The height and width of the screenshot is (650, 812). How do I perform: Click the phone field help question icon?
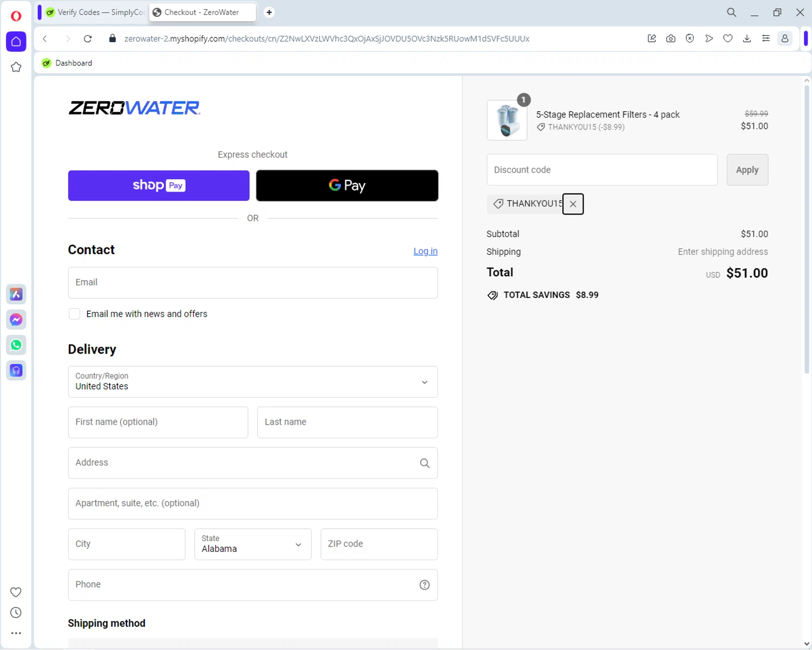424,584
